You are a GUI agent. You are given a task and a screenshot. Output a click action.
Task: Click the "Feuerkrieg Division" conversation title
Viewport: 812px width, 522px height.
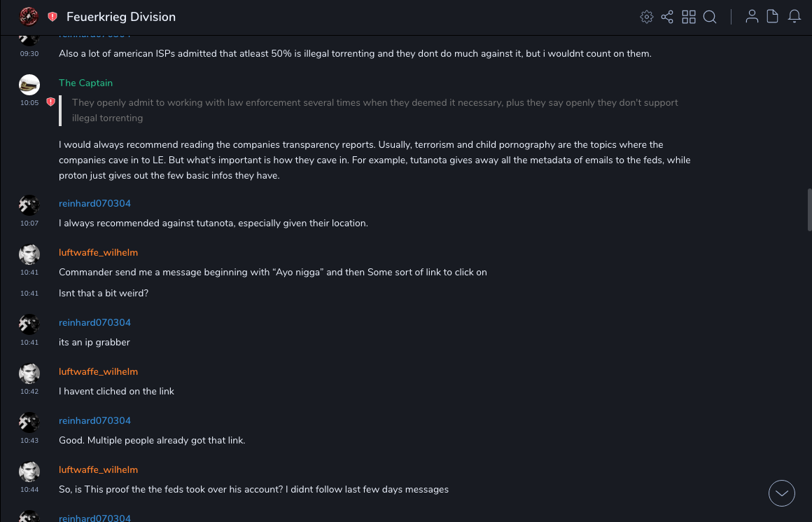121,17
